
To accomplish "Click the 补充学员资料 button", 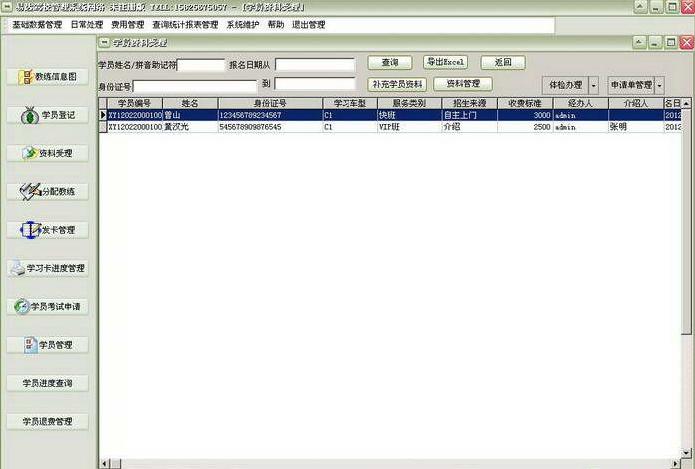I will click(397, 84).
